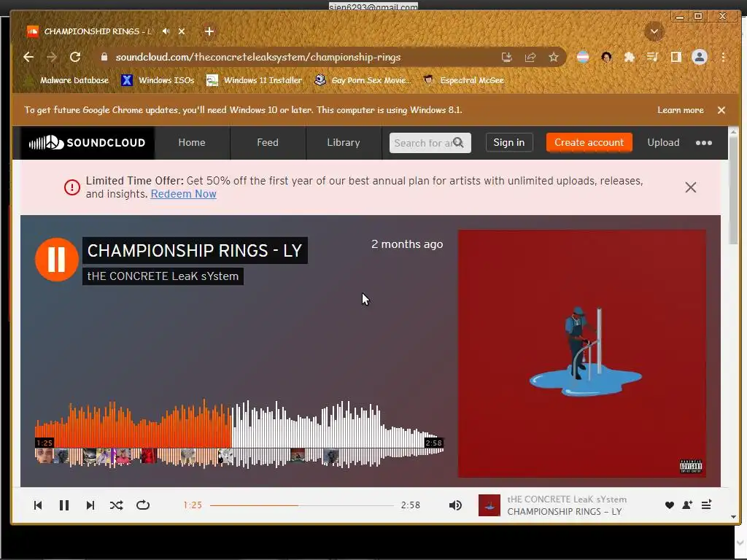Open Malware Database bookmark
The height and width of the screenshot is (560, 747).
(x=66, y=80)
